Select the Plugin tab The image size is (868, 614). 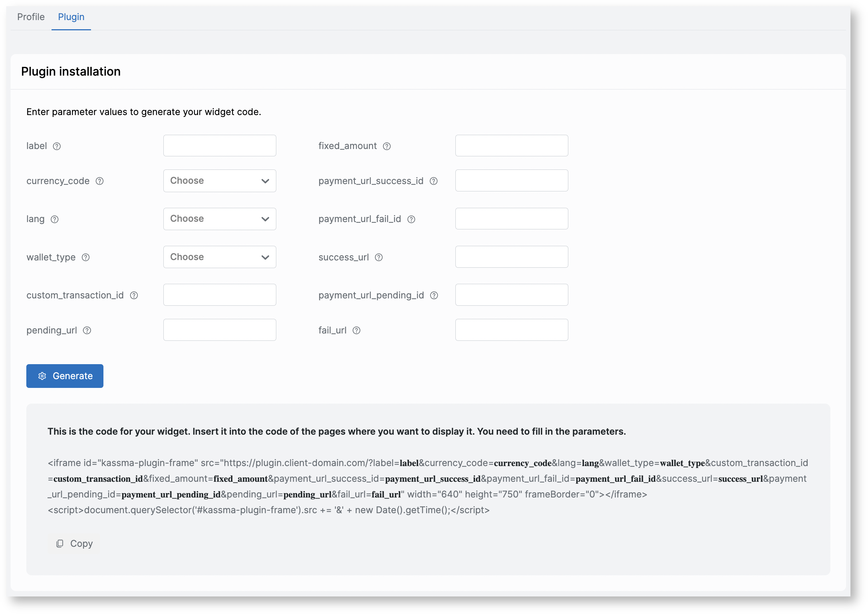71,17
